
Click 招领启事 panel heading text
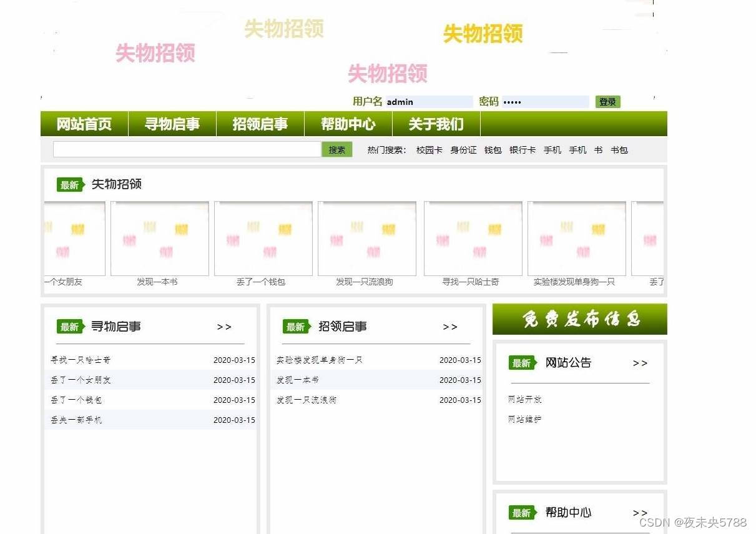[343, 327]
